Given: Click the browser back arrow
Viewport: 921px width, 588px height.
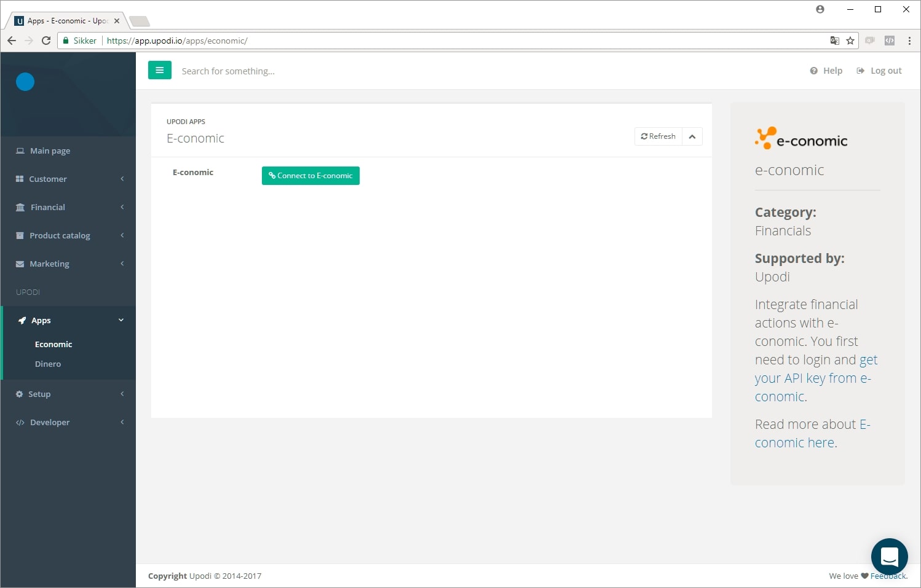Looking at the screenshot, I should coord(12,41).
